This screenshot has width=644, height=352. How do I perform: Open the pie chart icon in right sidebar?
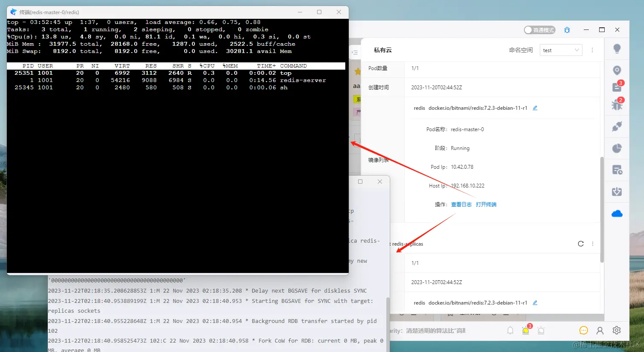tap(617, 148)
